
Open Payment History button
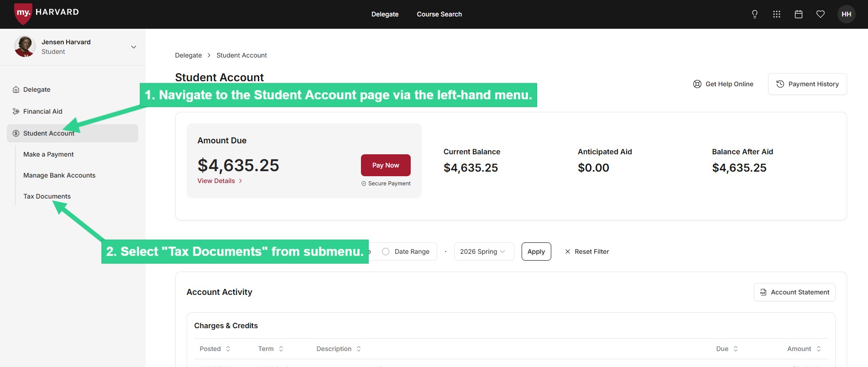point(807,84)
